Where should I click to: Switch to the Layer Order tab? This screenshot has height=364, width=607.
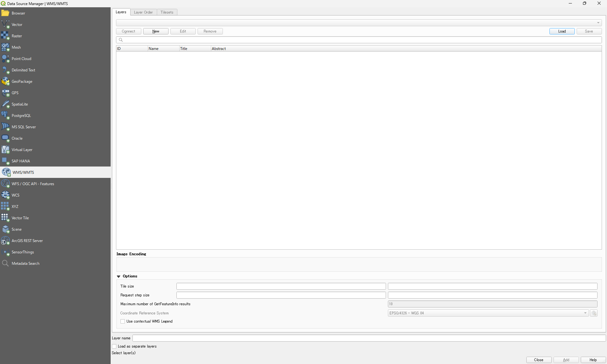pos(143,12)
